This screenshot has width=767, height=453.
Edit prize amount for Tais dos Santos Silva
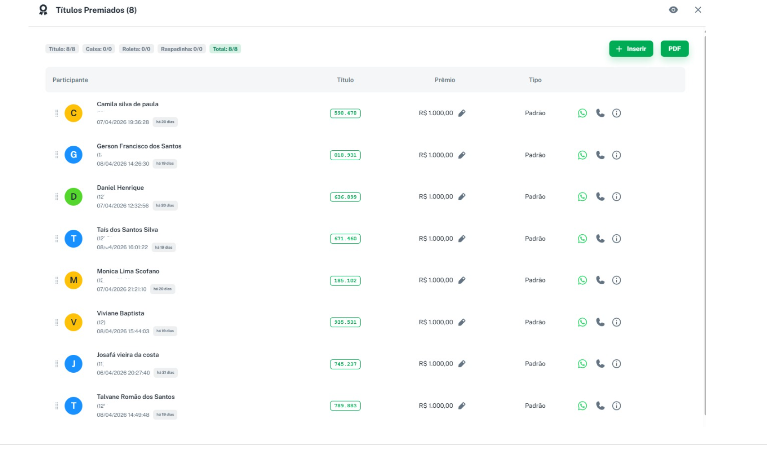462,239
